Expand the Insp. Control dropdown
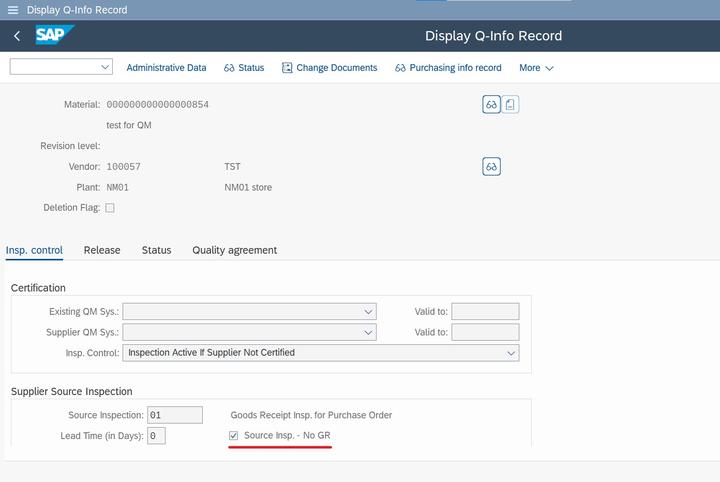Image resolution: width=720 pixels, height=482 pixels. [511, 353]
